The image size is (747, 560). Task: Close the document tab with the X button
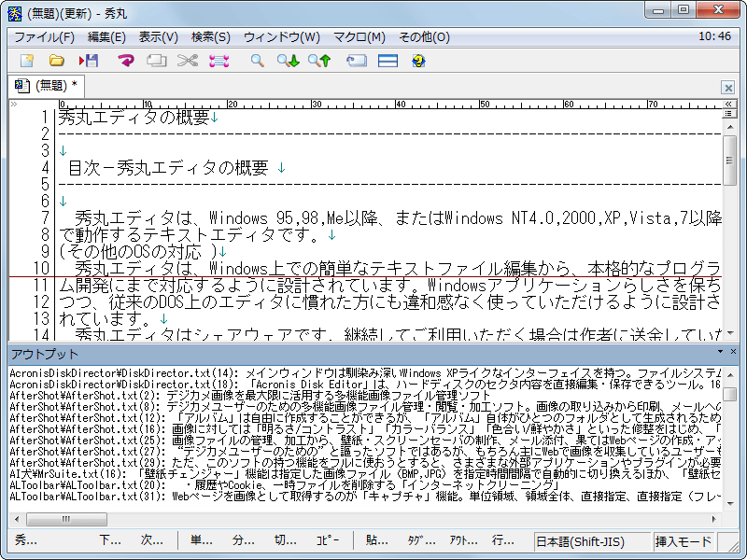pos(728,88)
